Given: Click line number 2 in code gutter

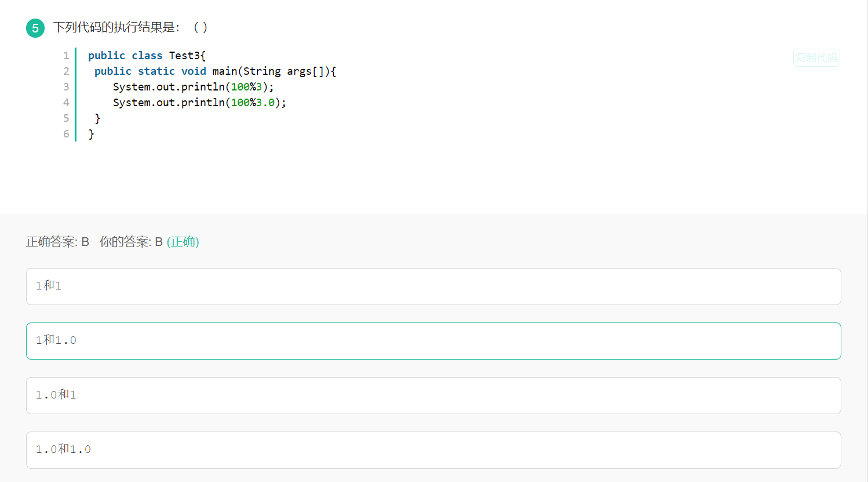Looking at the screenshot, I should pos(66,71).
